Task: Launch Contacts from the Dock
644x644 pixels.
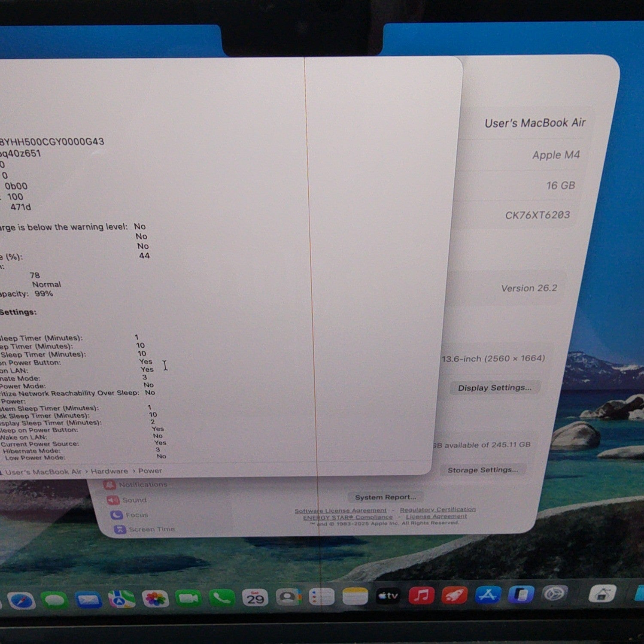Action: (289, 597)
